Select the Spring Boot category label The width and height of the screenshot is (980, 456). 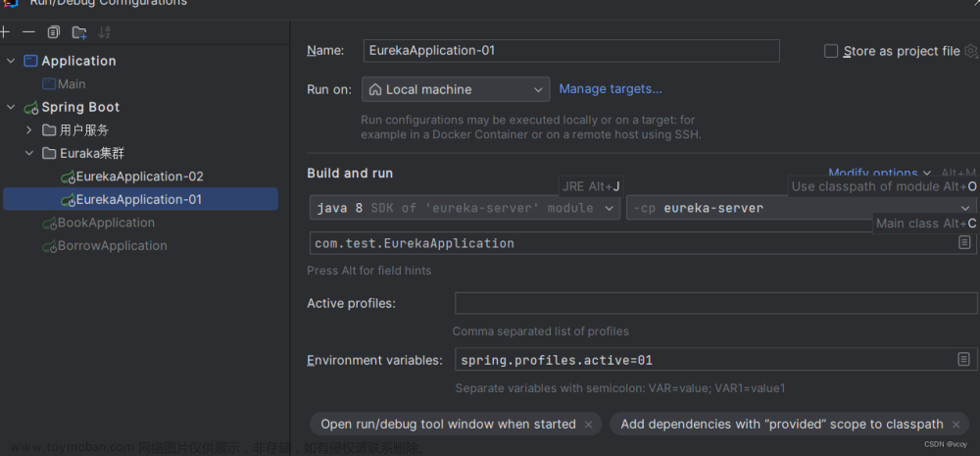[80, 107]
